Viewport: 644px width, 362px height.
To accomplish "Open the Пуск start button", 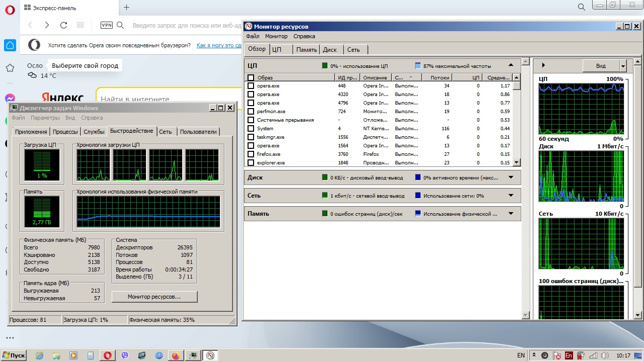I will coord(14,355).
